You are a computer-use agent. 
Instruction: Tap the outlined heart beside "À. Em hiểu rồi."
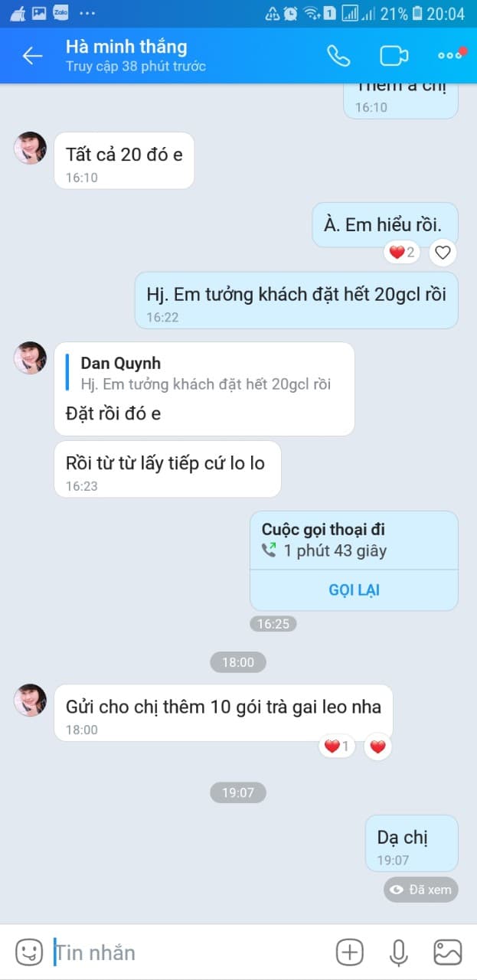click(443, 252)
